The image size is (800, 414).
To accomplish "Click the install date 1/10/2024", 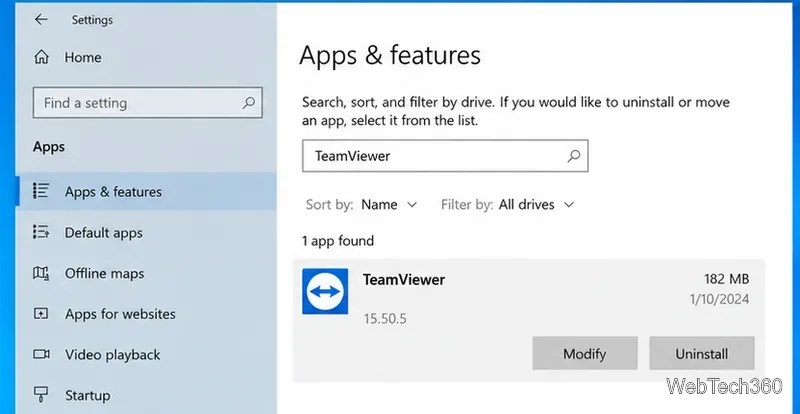I will tap(719, 299).
